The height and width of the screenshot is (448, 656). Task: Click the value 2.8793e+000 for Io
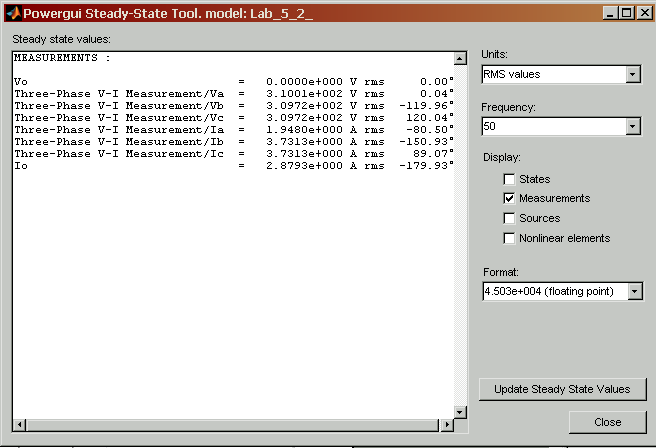point(304,166)
